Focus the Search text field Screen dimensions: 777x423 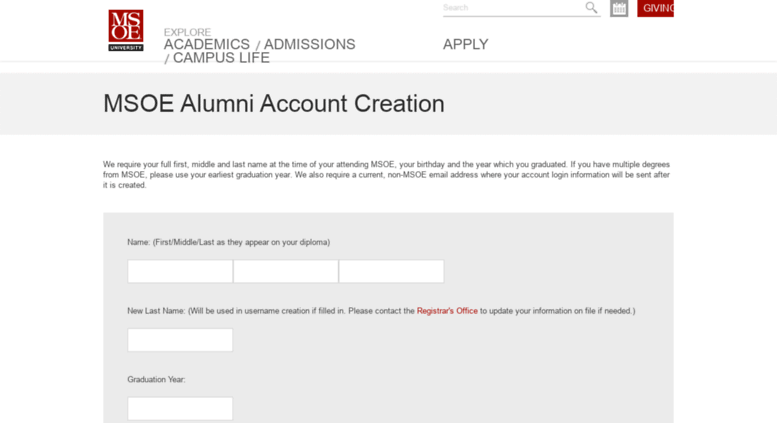point(513,8)
